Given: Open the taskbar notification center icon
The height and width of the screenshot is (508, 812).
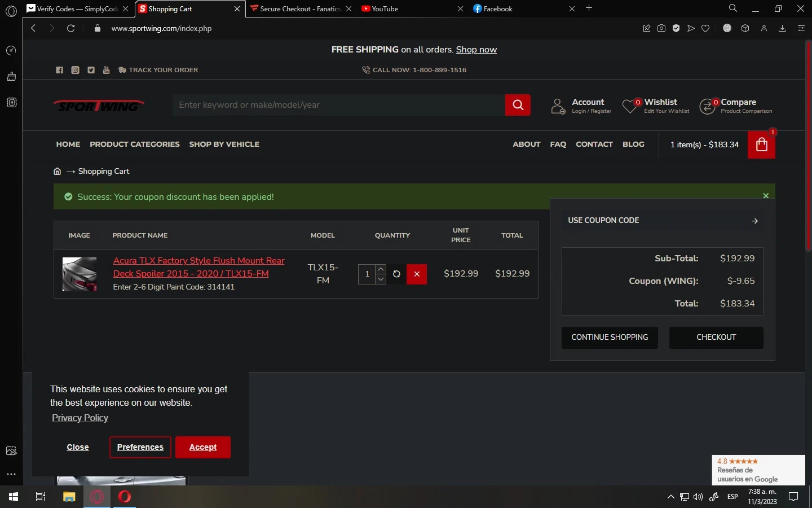Looking at the screenshot, I should point(793,497).
